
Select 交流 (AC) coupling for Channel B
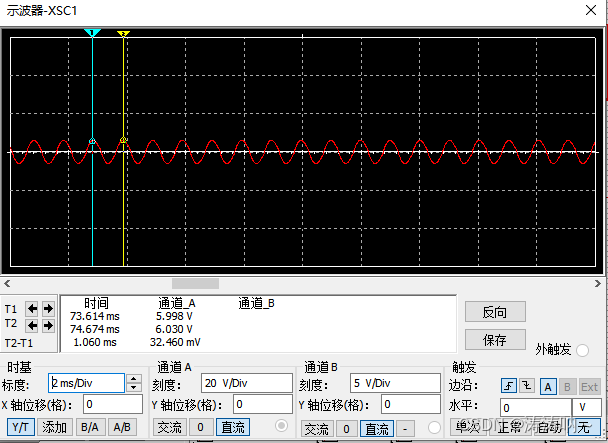[x=317, y=429]
